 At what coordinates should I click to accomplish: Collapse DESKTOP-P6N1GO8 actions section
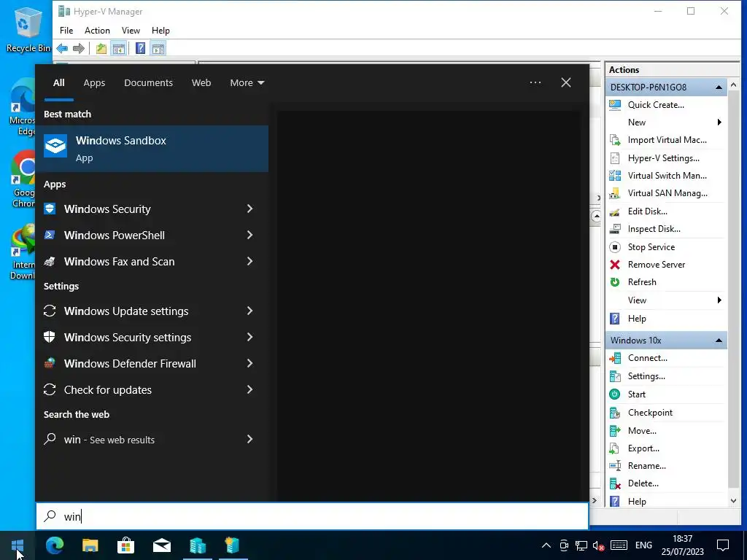point(719,87)
